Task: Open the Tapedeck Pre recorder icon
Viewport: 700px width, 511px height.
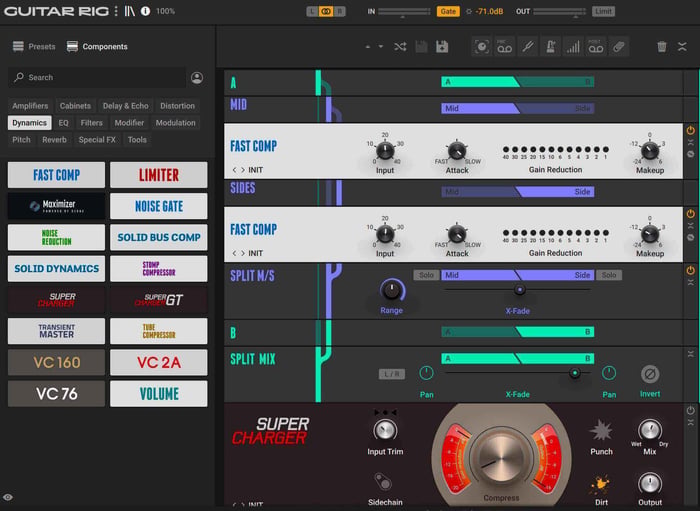Action: [x=504, y=46]
